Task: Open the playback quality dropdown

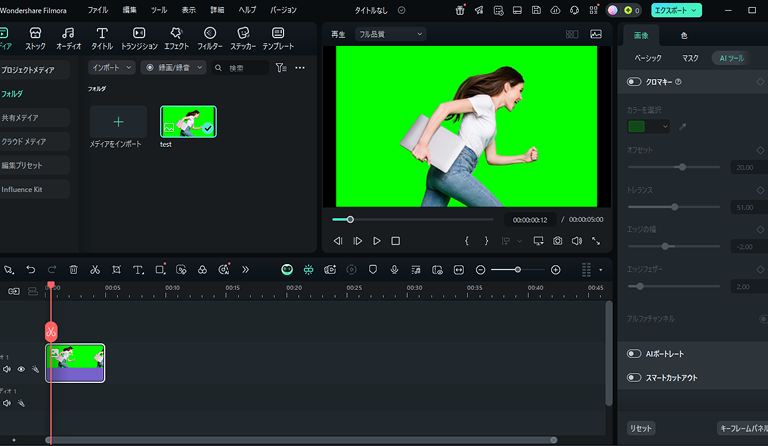Action: point(390,34)
